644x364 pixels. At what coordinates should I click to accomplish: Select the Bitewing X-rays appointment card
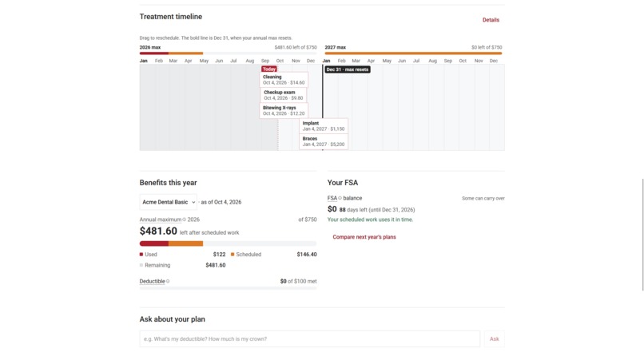[x=284, y=110]
